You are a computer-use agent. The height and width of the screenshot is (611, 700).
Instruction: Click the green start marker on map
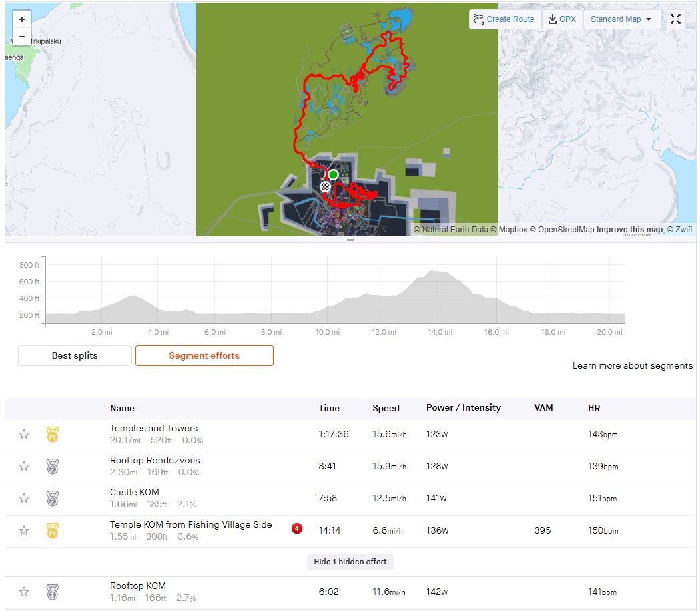tap(333, 174)
